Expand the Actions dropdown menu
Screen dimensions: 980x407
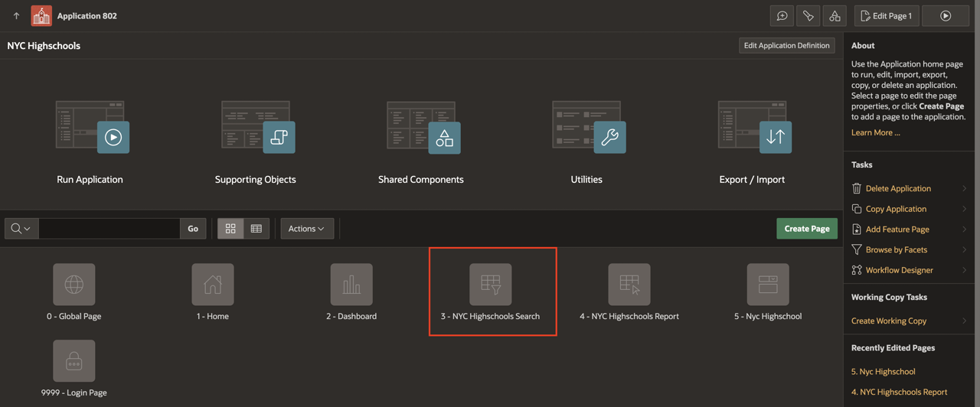coord(306,229)
